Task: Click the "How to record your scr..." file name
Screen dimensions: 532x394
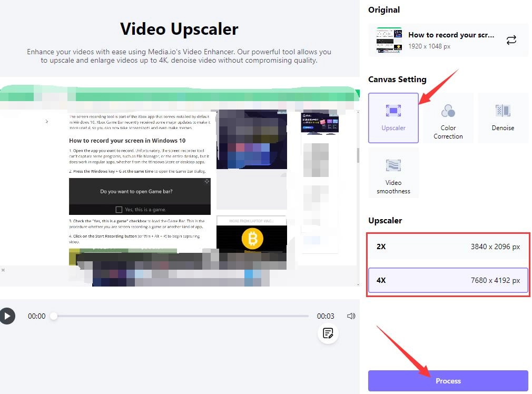Action: click(x=451, y=35)
